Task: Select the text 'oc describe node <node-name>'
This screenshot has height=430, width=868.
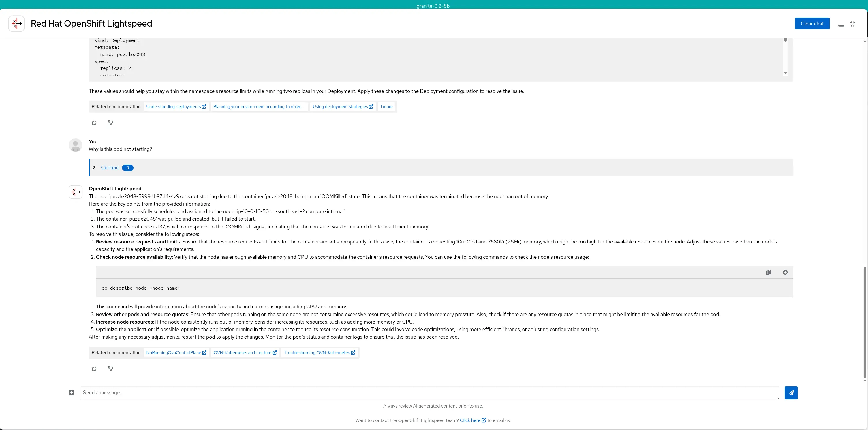Action: coord(141,288)
